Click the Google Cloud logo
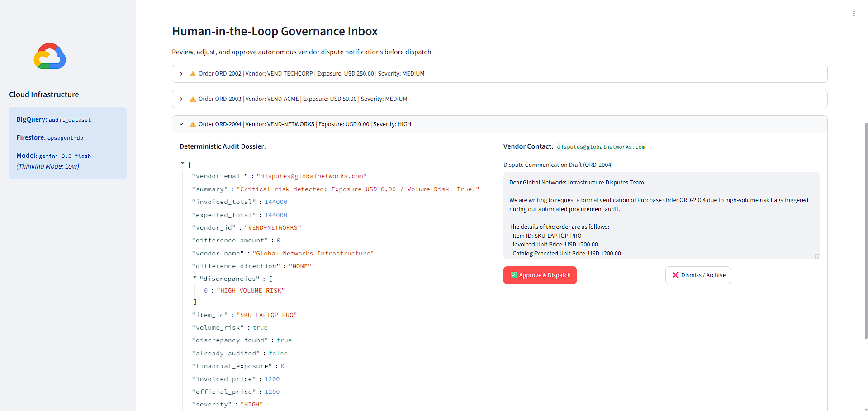Image resolution: width=868 pixels, height=411 pixels. click(50, 56)
